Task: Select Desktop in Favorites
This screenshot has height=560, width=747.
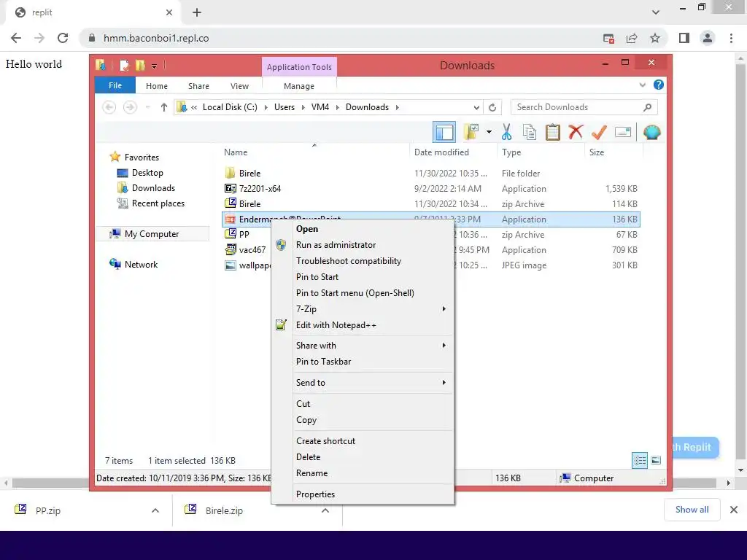Action: [147, 172]
